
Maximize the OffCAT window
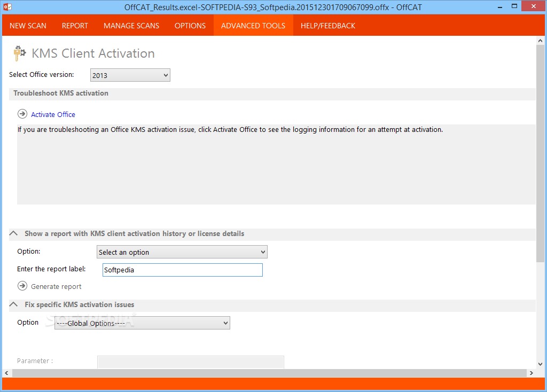[x=514, y=6]
